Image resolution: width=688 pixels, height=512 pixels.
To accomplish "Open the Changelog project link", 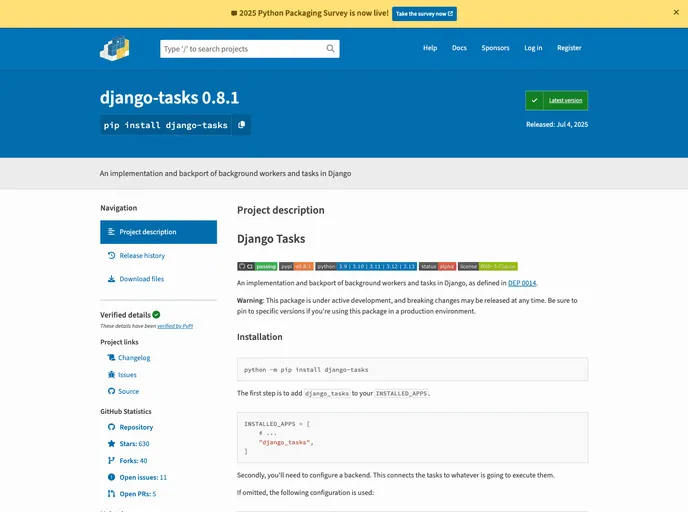I will [x=134, y=358].
